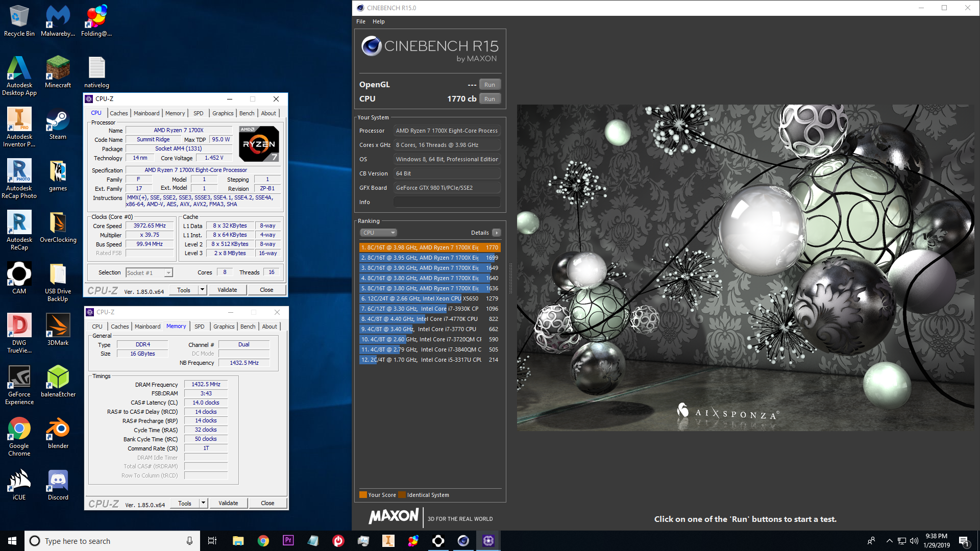Image resolution: width=980 pixels, height=551 pixels.
Task: Select the Core i7-4770K ranking row
Action: [430, 319]
